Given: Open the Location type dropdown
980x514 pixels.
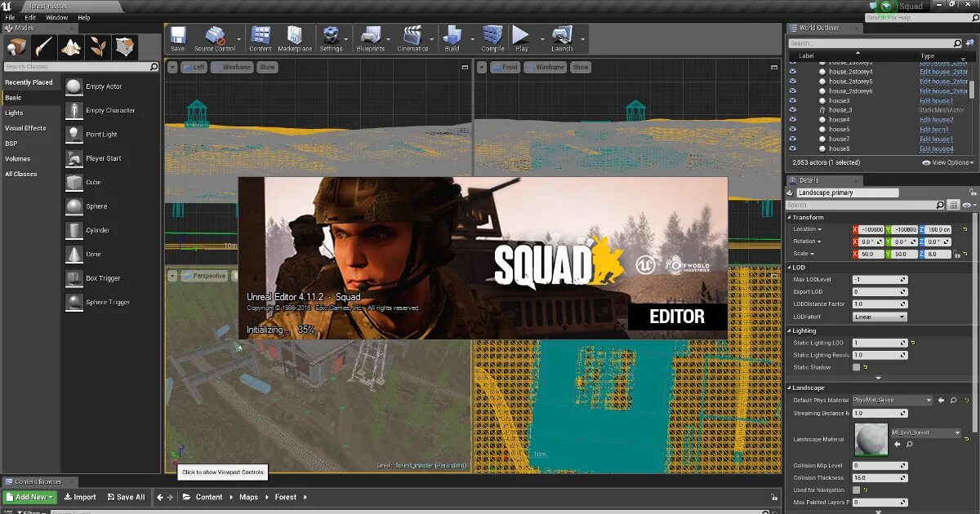Looking at the screenshot, I should [808, 229].
